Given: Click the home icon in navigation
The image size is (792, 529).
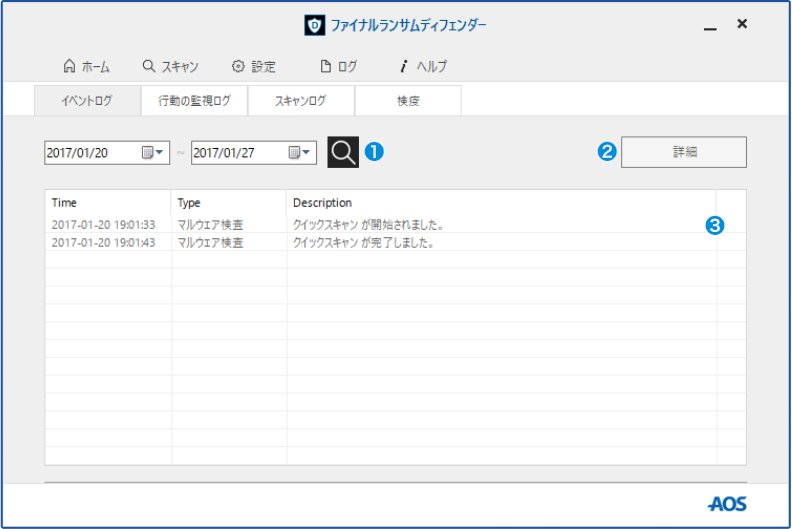Looking at the screenshot, I should click(69, 66).
